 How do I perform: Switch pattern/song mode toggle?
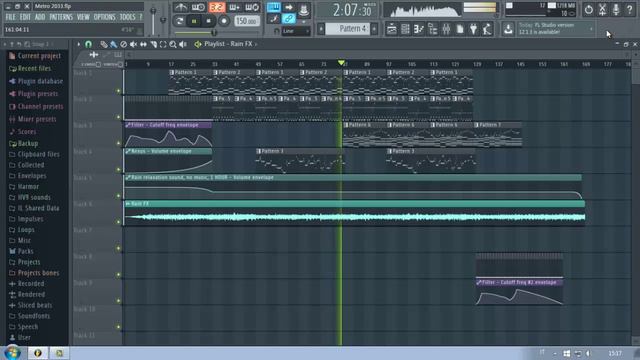point(180,20)
